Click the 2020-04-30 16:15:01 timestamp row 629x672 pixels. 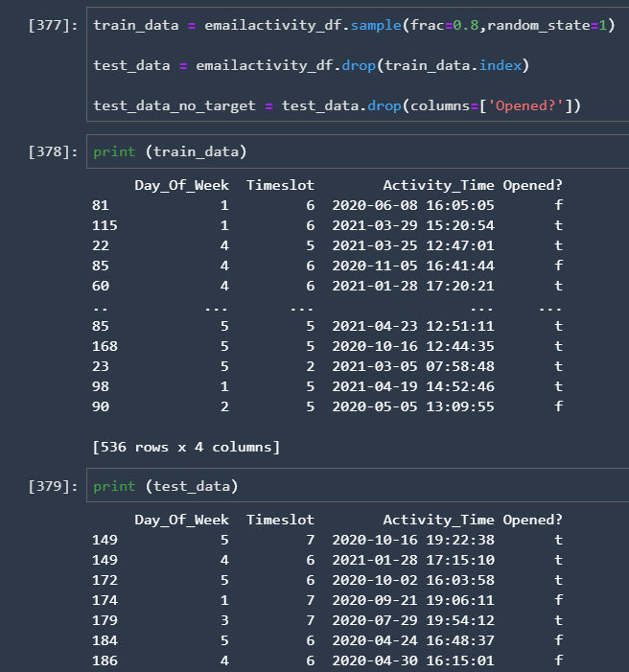[x=413, y=660]
